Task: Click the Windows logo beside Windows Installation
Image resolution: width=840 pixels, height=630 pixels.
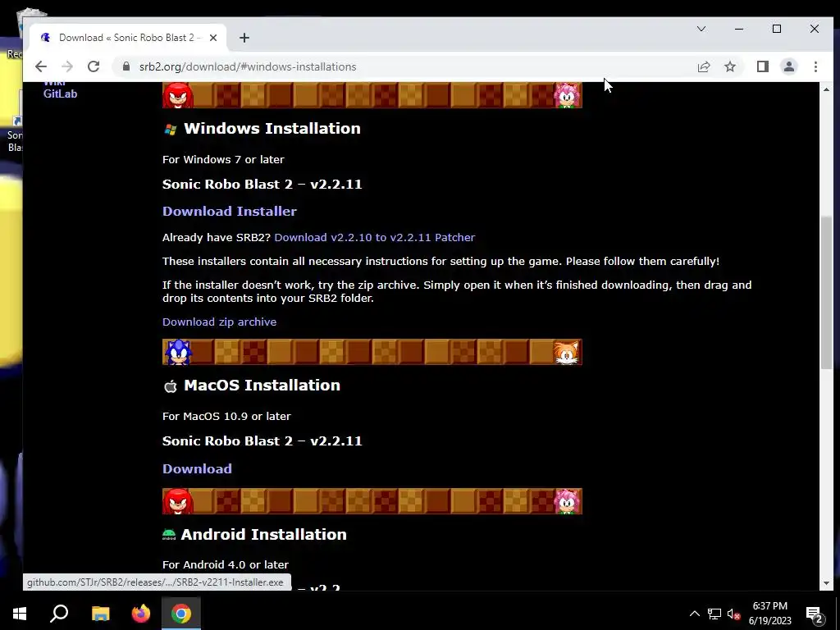Action: [x=171, y=129]
